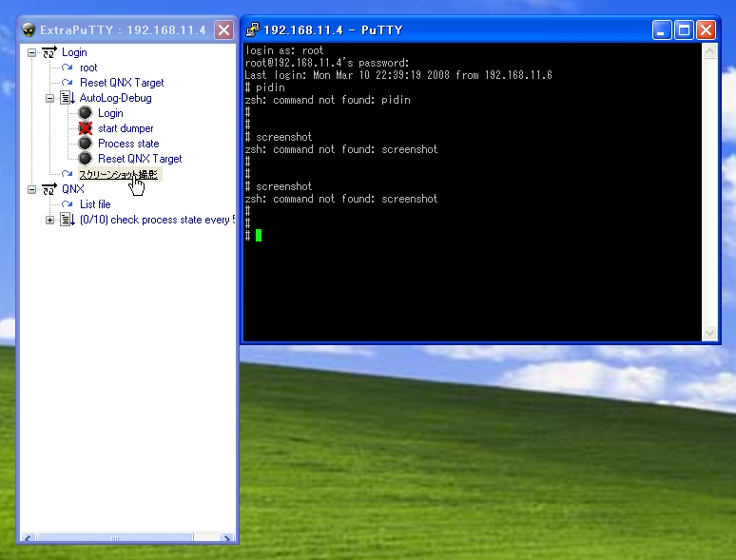
Task: Click the PuTTY window title bar icon
Action: coord(253,29)
